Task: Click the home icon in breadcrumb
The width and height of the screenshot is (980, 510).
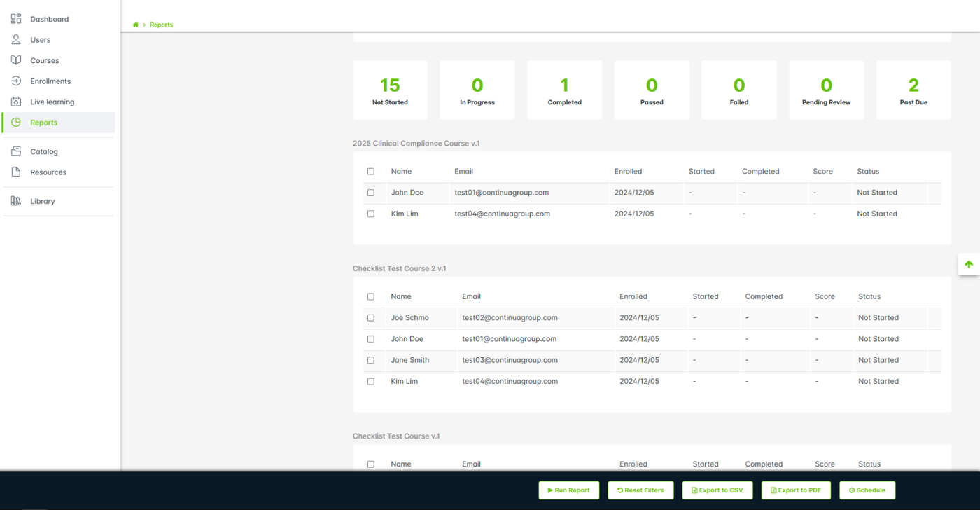Action: (x=136, y=25)
